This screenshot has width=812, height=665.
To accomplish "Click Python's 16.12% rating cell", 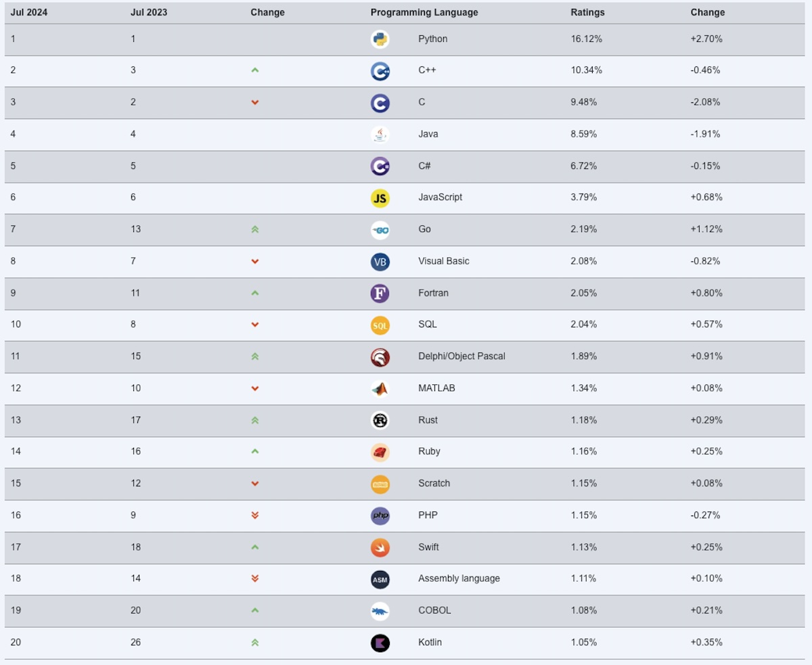I will coord(586,39).
